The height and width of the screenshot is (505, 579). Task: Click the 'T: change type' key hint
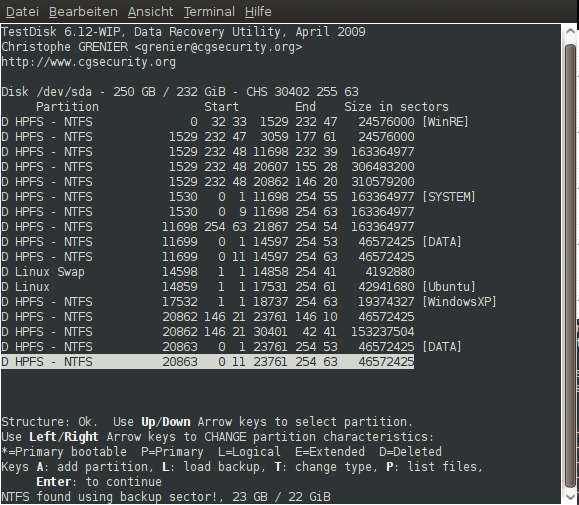326,467
